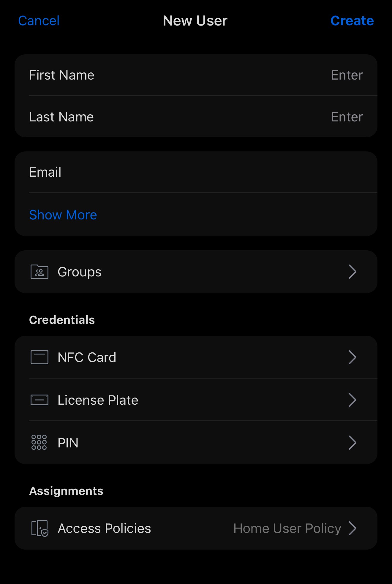392x584 pixels.
Task: Open Access Policies via chevron arrow
Action: point(352,528)
